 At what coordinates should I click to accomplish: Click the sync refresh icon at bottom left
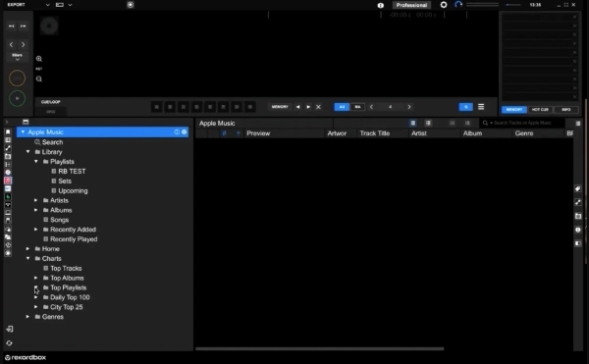point(10,343)
